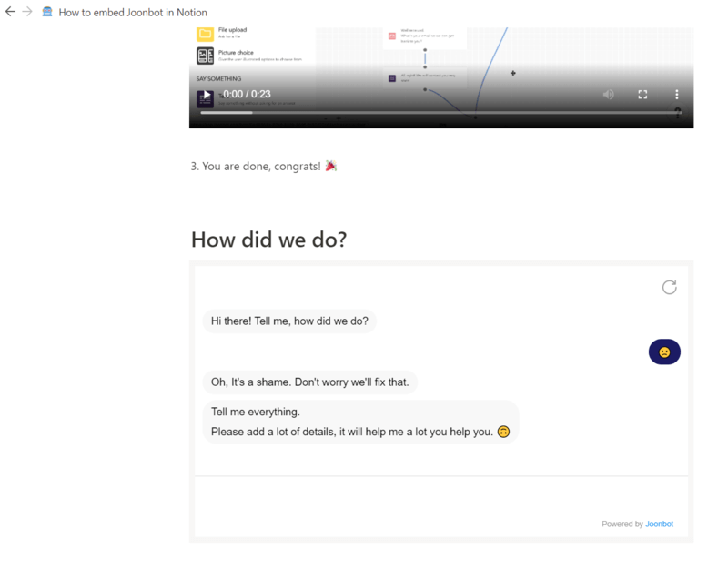728x561 pixels.
Task: Click the plus cursor in the video canvas
Action: pyautogui.click(x=513, y=73)
